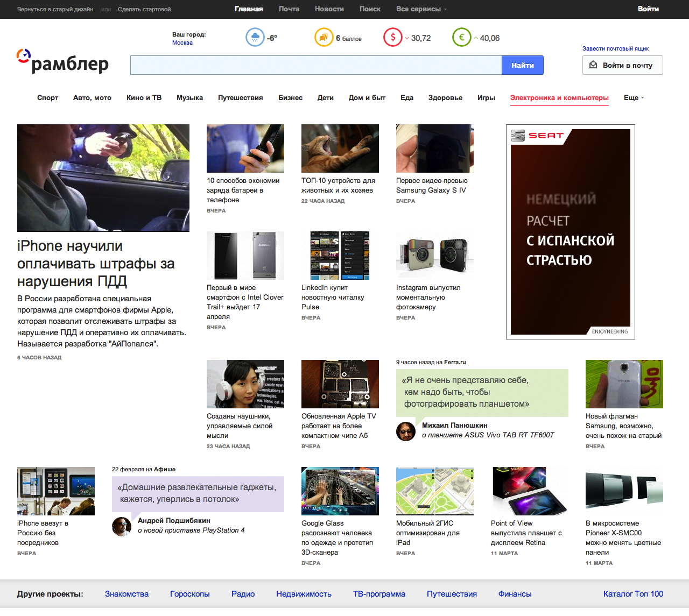
Task: Open the Главная tab in top bar
Action: pos(249,9)
